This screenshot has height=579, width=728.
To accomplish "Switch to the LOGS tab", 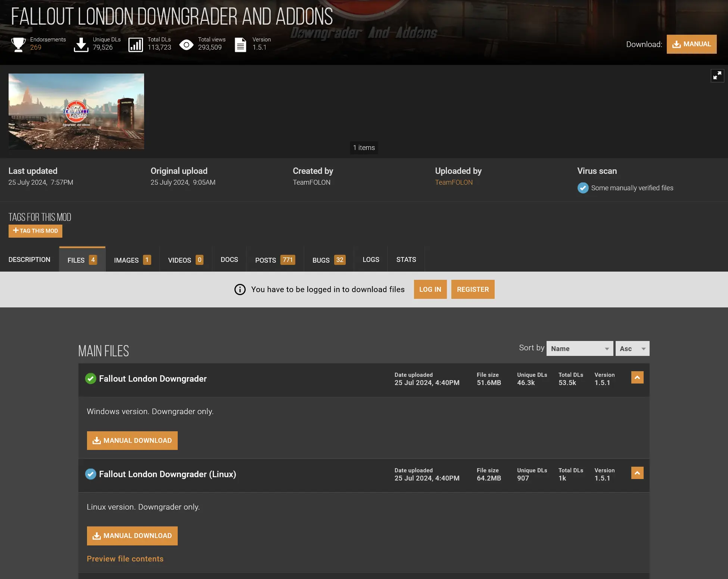I will [371, 260].
